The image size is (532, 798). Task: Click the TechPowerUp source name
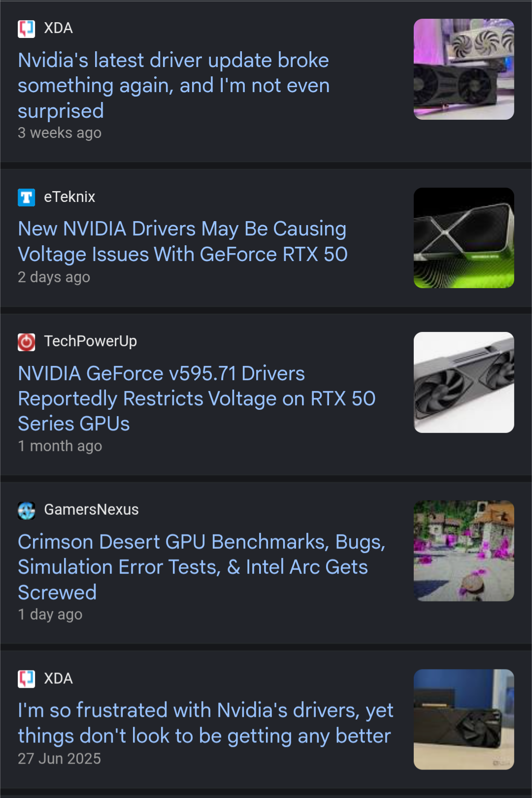(90, 341)
